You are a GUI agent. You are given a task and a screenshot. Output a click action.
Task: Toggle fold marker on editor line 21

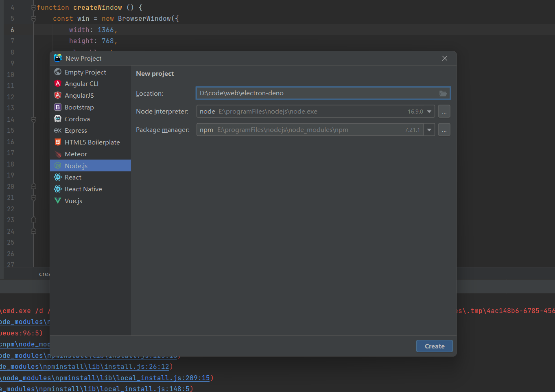click(34, 198)
